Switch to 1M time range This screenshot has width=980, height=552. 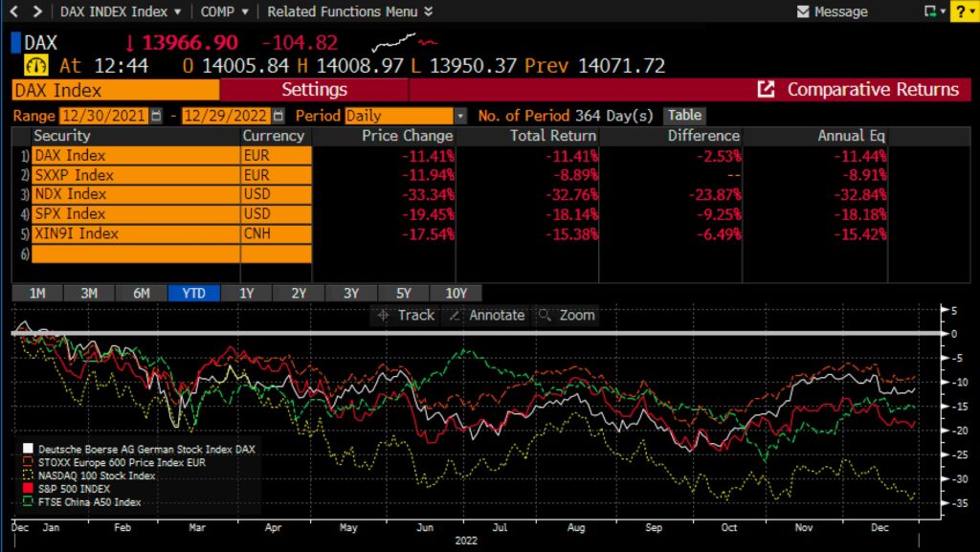click(x=37, y=294)
